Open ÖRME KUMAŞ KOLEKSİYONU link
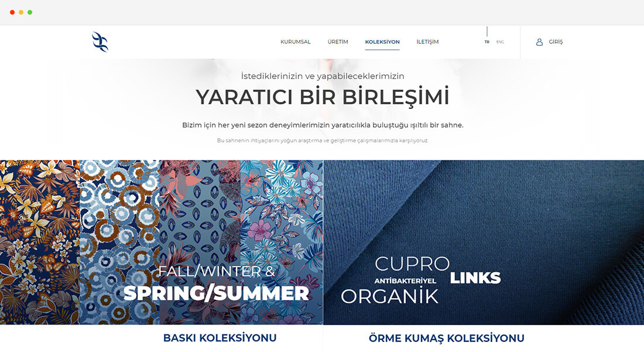 (447, 338)
